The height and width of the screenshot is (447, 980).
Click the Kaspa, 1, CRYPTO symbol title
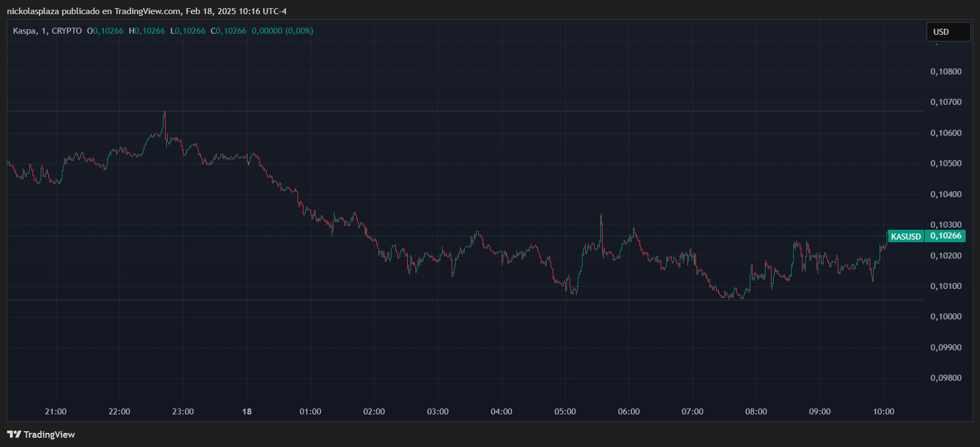tap(47, 31)
